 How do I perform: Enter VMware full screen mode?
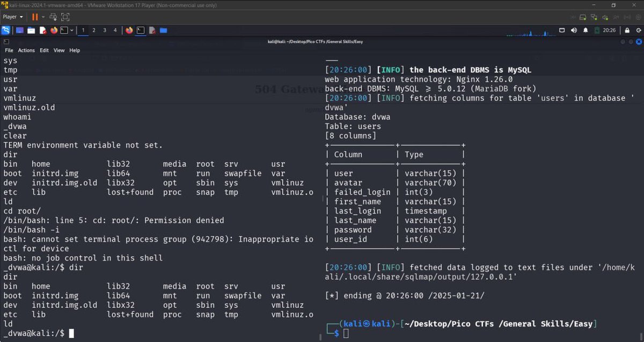pyautogui.click(x=65, y=17)
